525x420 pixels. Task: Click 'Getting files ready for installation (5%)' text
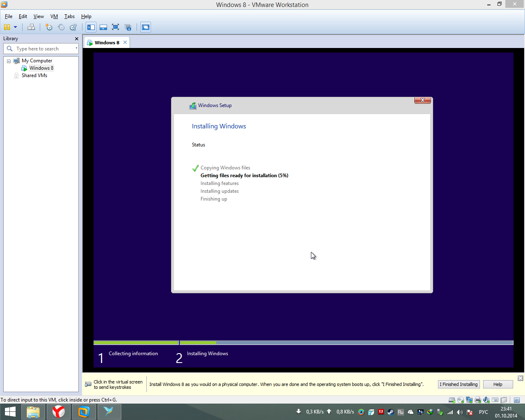[x=244, y=176]
